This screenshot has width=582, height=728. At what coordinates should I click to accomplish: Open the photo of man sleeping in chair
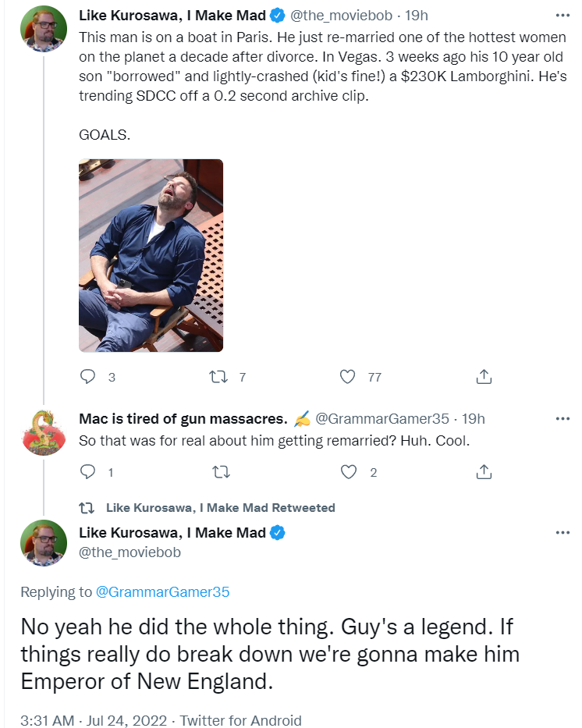[151, 255]
